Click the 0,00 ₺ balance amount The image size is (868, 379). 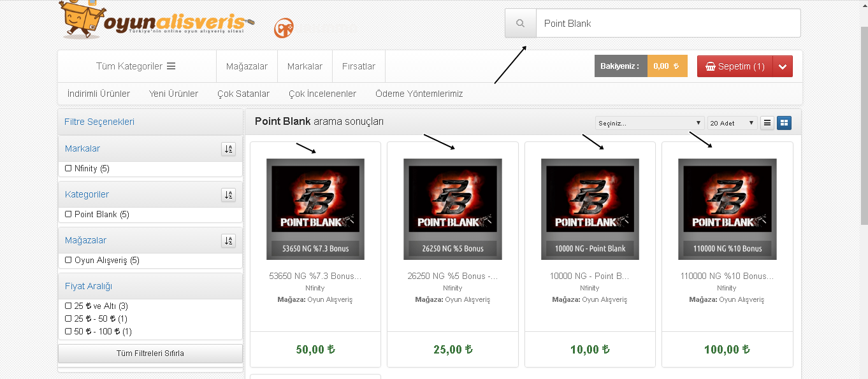(667, 66)
